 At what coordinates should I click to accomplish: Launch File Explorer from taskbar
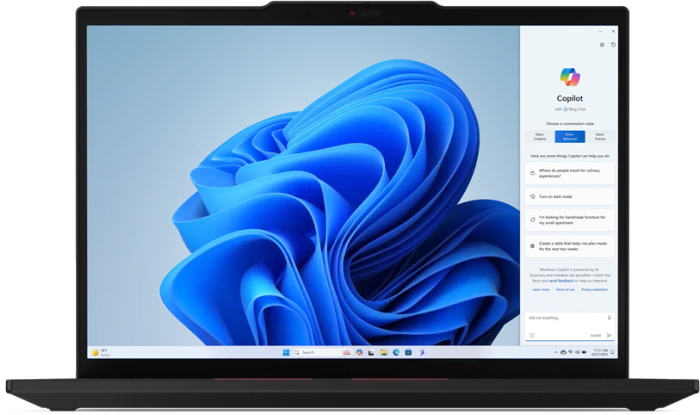(383, 353)
